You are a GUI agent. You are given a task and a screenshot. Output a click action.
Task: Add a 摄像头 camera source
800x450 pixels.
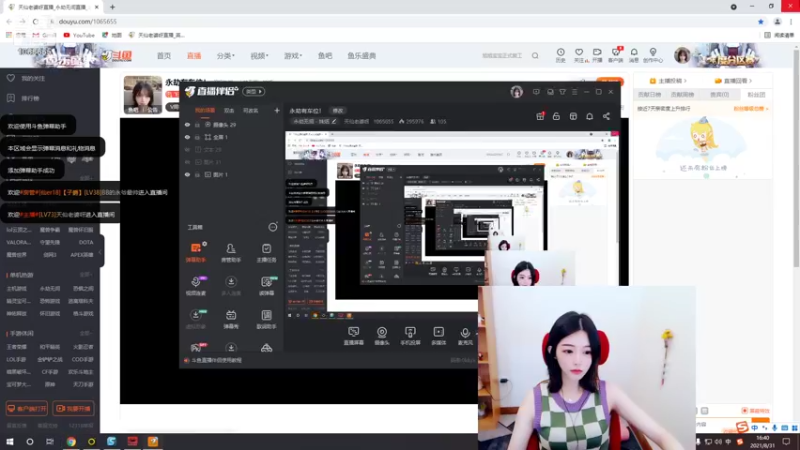point(382,336)
